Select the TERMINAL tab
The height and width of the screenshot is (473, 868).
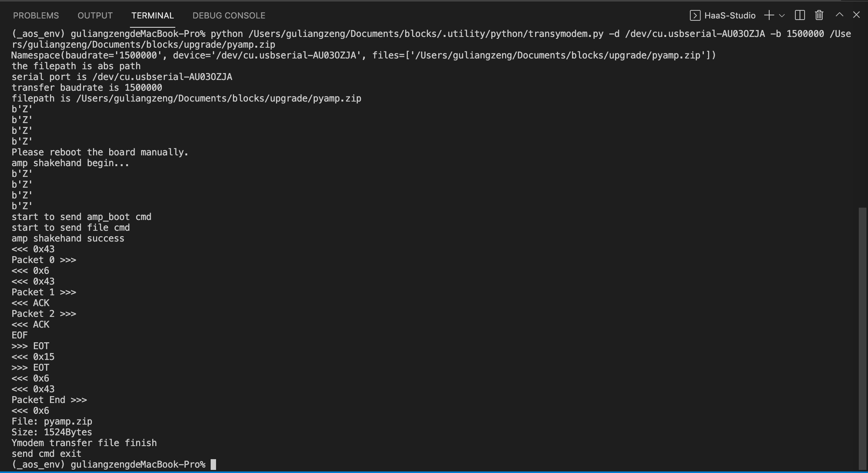[x=153, y=15]
